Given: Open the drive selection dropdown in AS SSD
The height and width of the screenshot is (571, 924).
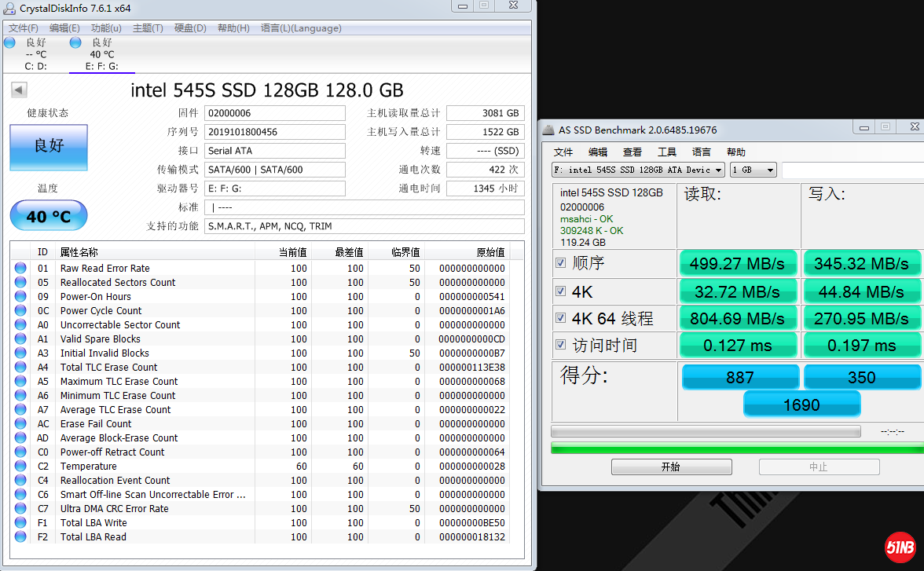Looking at the screenshot, I should [x=638, y=170].
